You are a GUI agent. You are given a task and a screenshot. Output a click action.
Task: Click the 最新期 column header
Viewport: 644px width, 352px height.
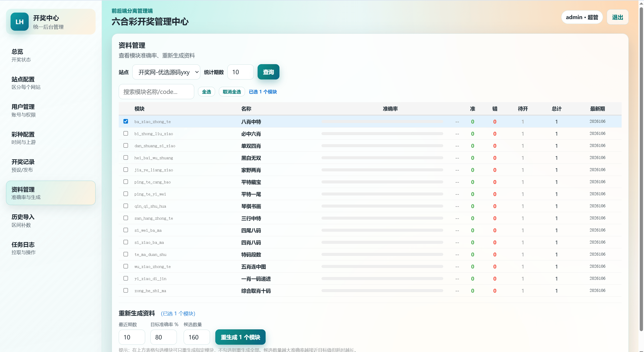(x=597, y=109)
